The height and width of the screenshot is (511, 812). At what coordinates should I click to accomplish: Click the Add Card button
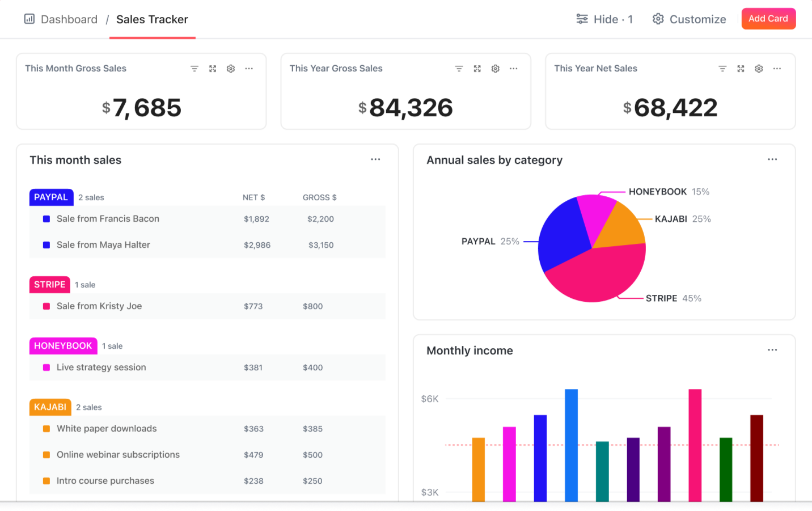[768, 18]
